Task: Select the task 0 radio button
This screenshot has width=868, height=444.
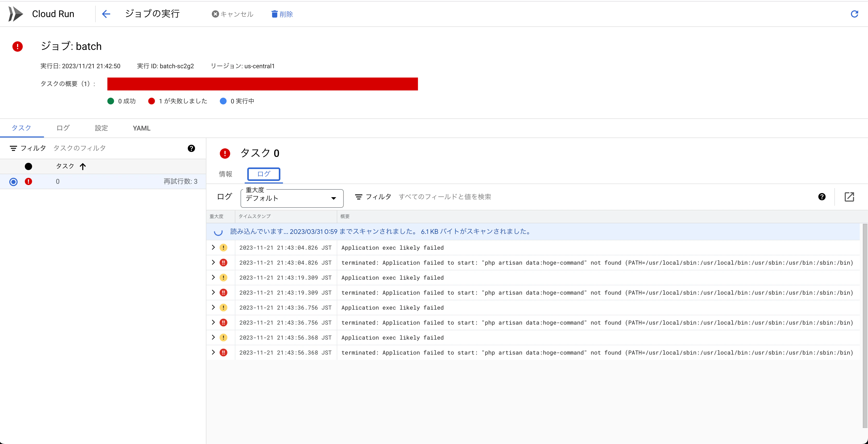Action: pyautogui.click(x=13, y=182)
